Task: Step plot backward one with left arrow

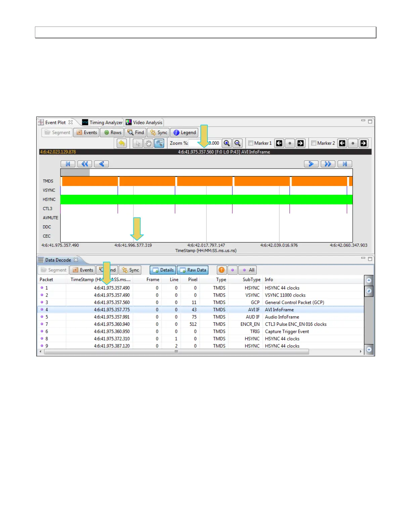Action: point(101,164)
